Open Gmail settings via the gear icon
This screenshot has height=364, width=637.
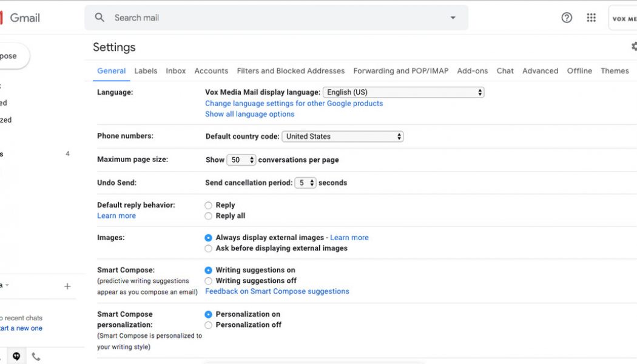tap(633, 46)
